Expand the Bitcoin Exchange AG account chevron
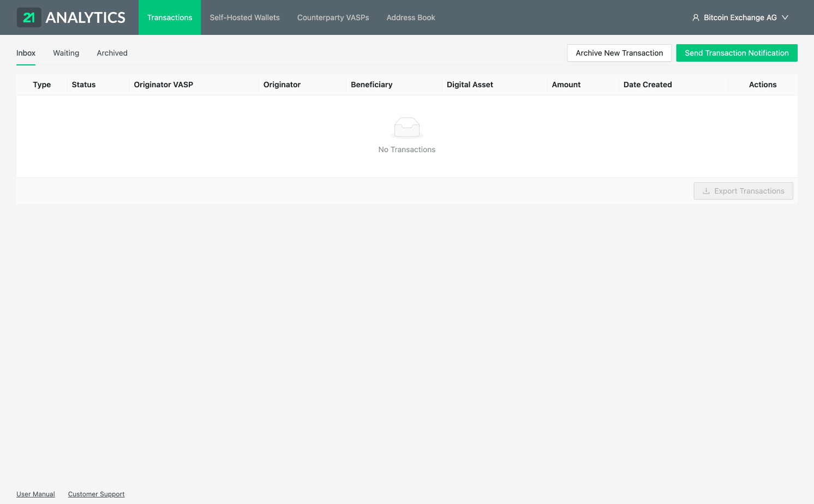Screen dimensions: 814x504 tap(785, 17)
